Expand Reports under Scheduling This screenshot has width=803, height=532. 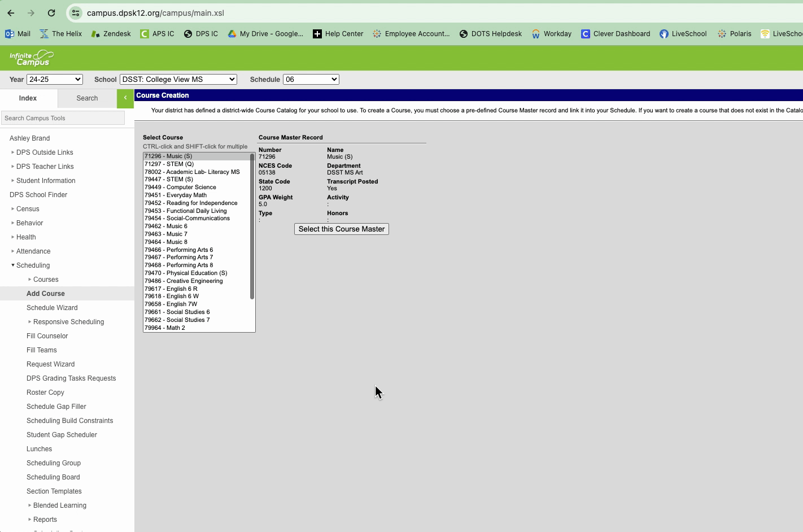[30, 520]
